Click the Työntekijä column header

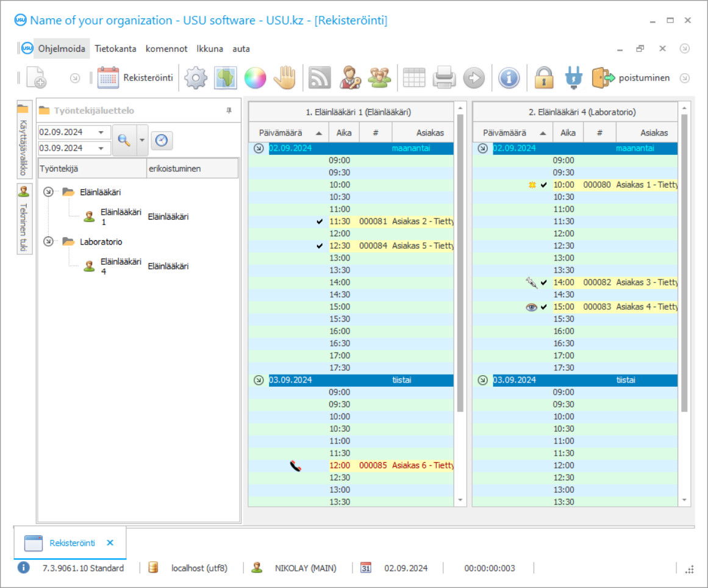click(x=92, y=168)
